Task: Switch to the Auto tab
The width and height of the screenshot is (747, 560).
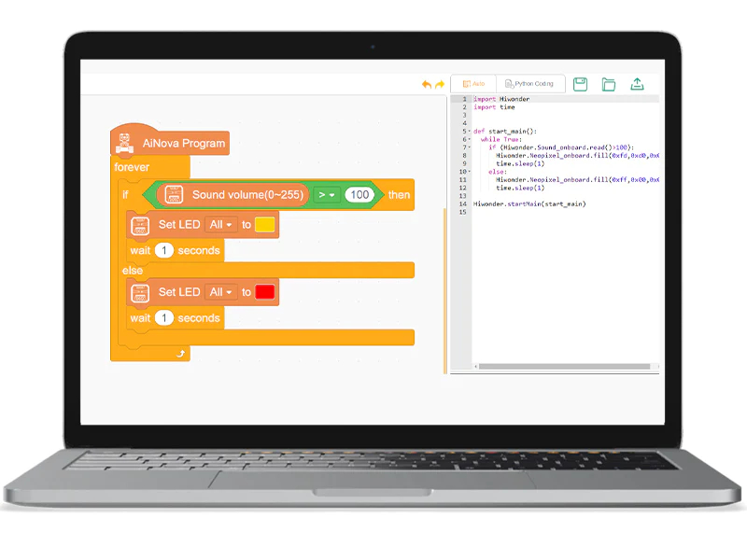Action: [x=473, y=84]
